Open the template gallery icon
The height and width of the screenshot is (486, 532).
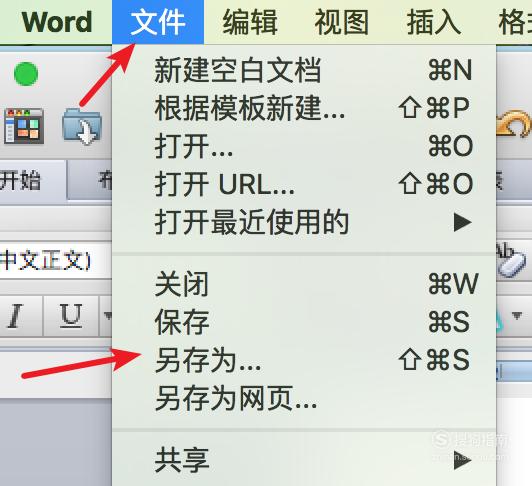tap(24, 126)
